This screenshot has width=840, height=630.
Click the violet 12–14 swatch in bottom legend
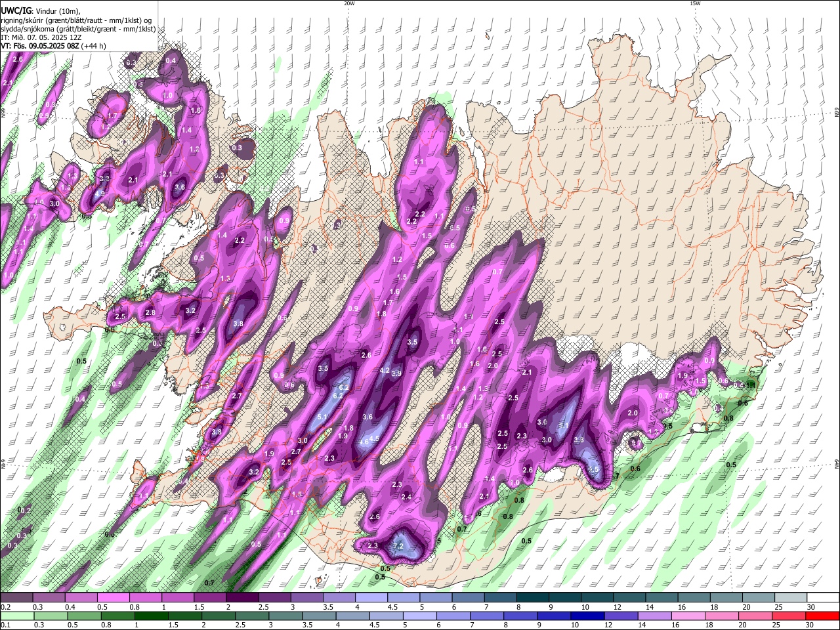(621, 616)
